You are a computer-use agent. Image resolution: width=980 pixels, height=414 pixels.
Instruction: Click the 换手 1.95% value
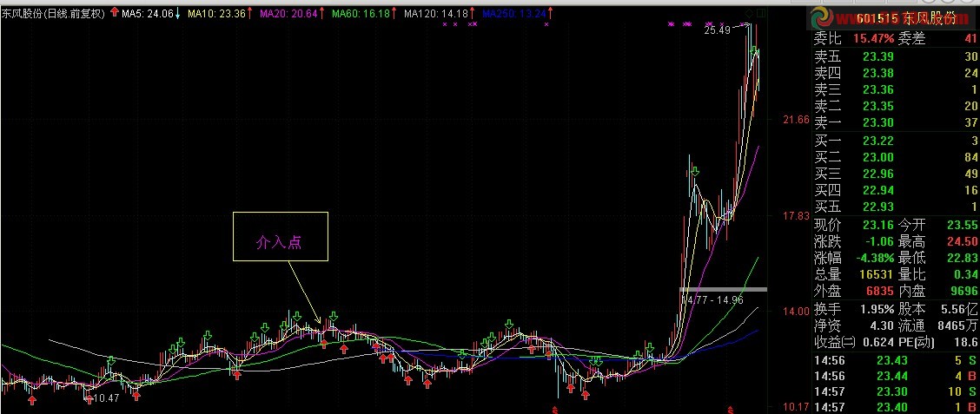point(877,308)
